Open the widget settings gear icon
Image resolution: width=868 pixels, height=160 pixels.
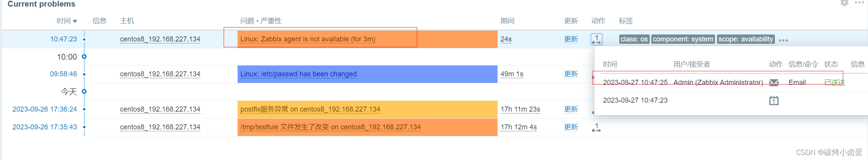[x=844, y=3]
